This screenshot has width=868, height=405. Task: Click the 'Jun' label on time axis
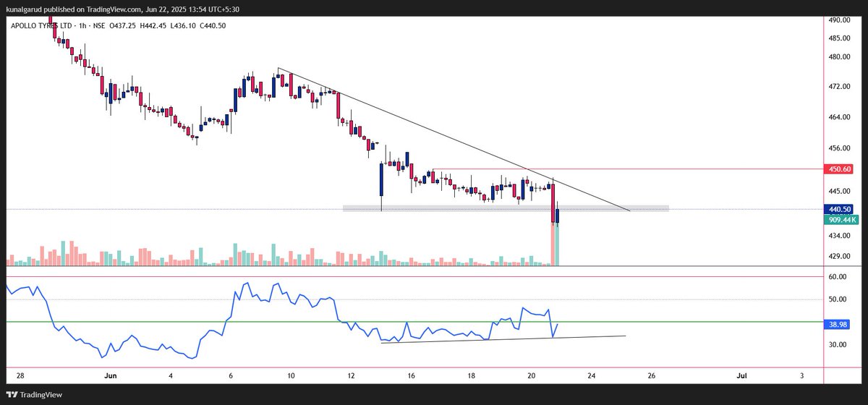(x=110, y=376)
